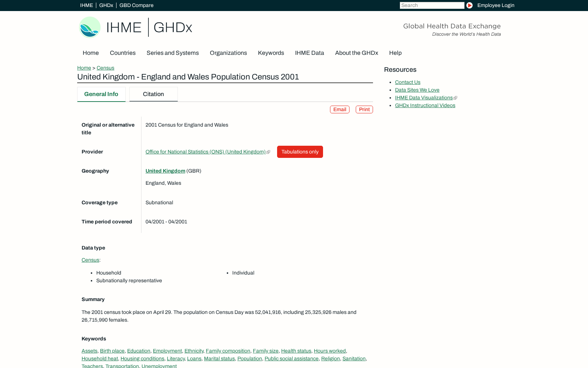Click the Health status keyword
The height and width of the screenshot is (368, 588).
pyautogui.click(x=296, y=351)
